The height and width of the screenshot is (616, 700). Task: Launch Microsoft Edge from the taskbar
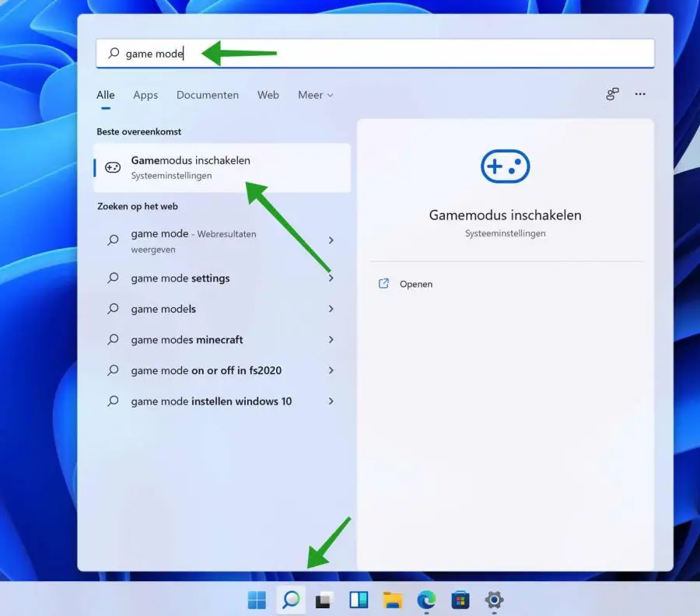coord(426,600)
